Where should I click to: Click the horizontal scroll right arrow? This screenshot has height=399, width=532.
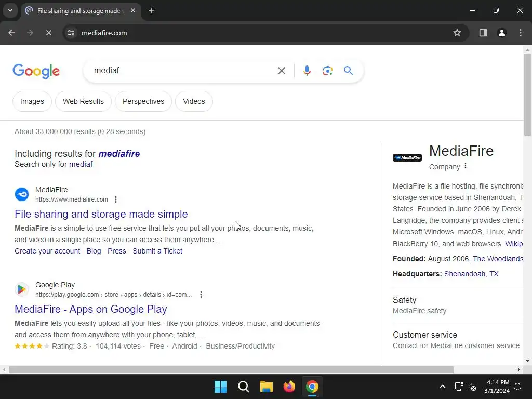pyautogui.click(x=519, y=369)
